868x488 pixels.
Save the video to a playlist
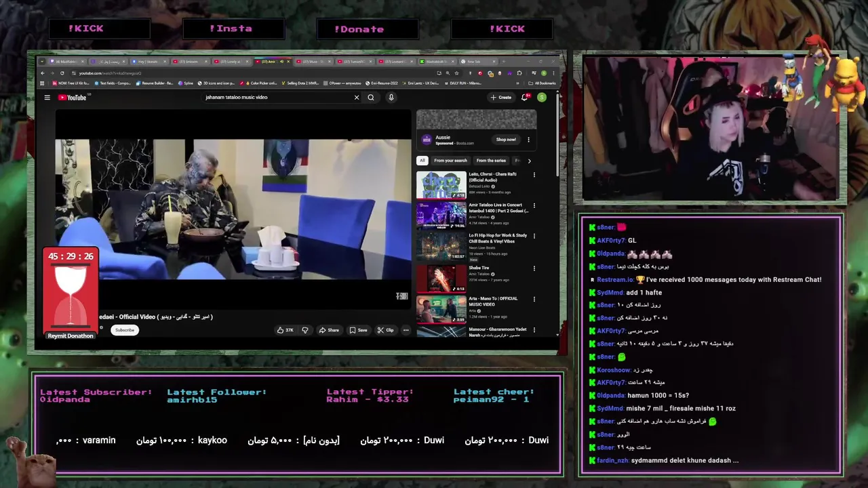coord(358,330)
